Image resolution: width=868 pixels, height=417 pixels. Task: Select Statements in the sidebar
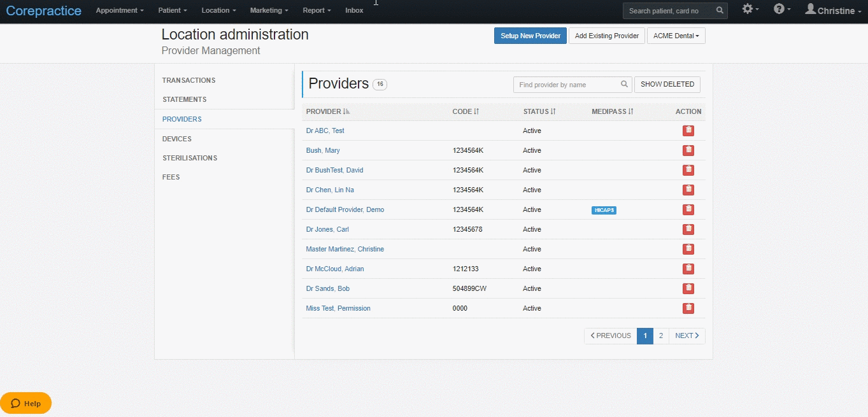click(x=184, y=99)
